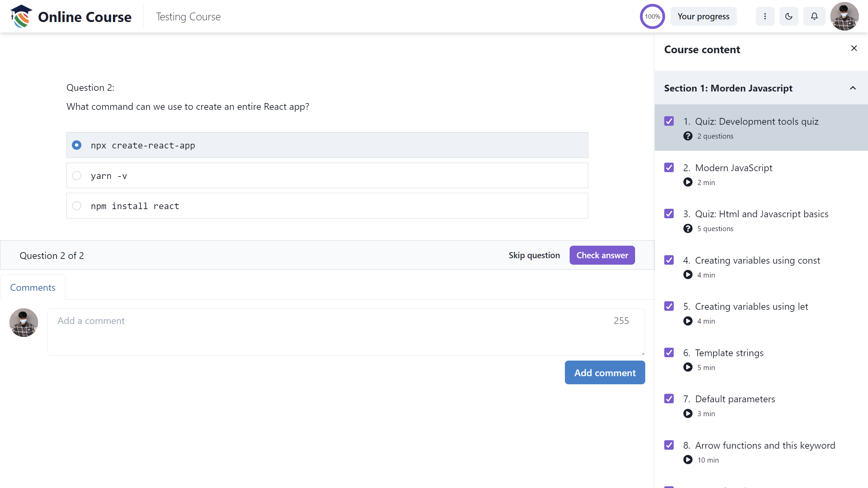Toggle dark mode moon icon
Viewport: 868px width, 488px height.
click(789, 16)
